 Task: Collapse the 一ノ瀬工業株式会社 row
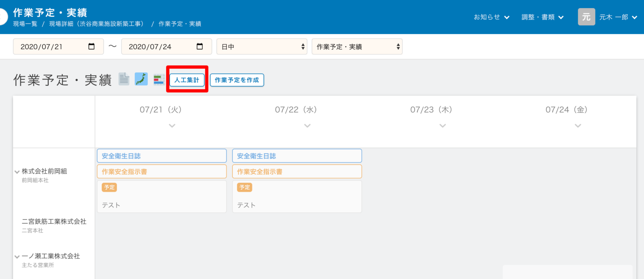tap(17, 256)
